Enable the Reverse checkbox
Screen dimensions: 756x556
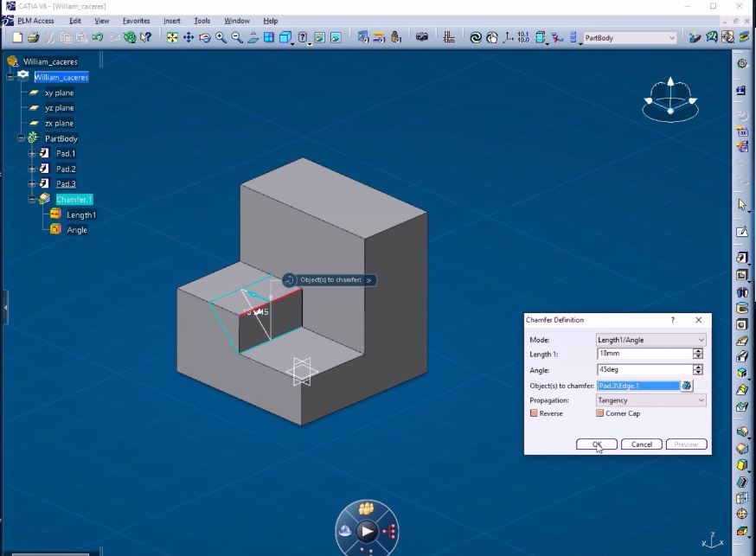point(534,413)
